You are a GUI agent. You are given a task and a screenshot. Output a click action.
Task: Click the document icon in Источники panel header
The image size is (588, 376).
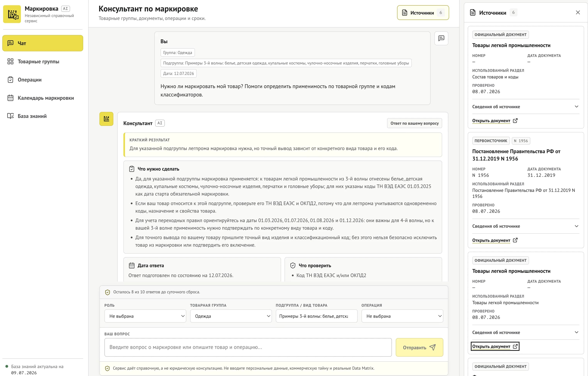(473, 12)
